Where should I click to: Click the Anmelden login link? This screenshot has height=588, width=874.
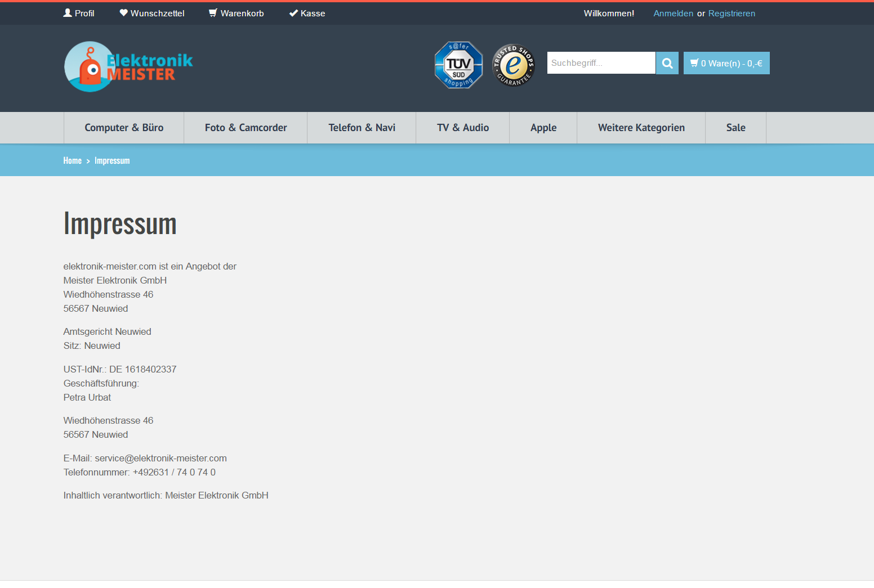(673, 13)
